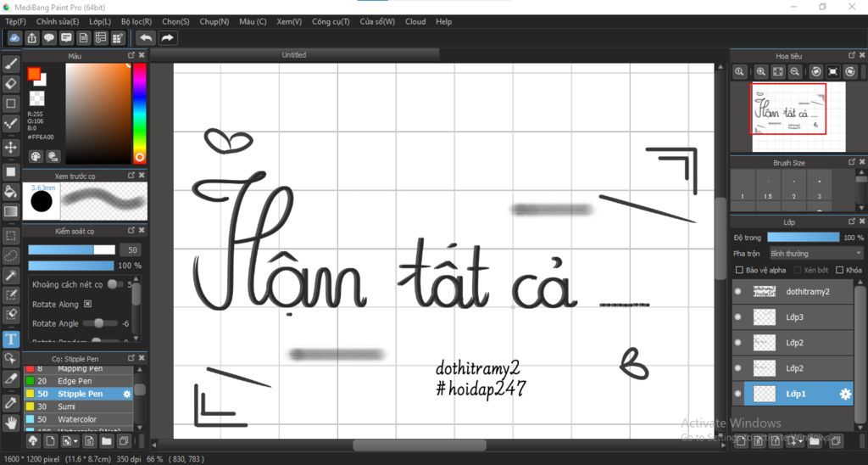The height and width of the screenshot is (465, 868).
Task: Select the Gradient tool
Action: tap(10, 211)
